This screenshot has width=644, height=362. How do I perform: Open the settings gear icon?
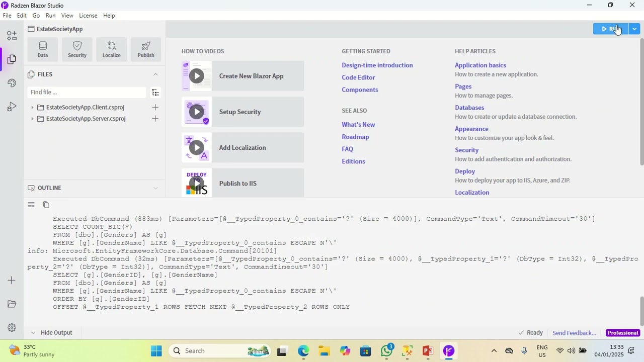click(12, 328)
